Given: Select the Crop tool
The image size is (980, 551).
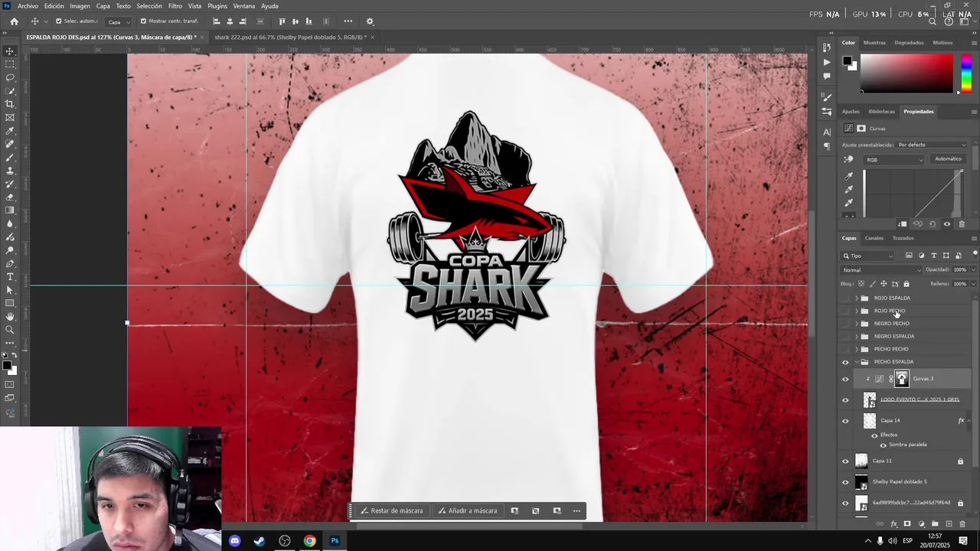Looking at the screenshot, I should click(x=10, y=104).
